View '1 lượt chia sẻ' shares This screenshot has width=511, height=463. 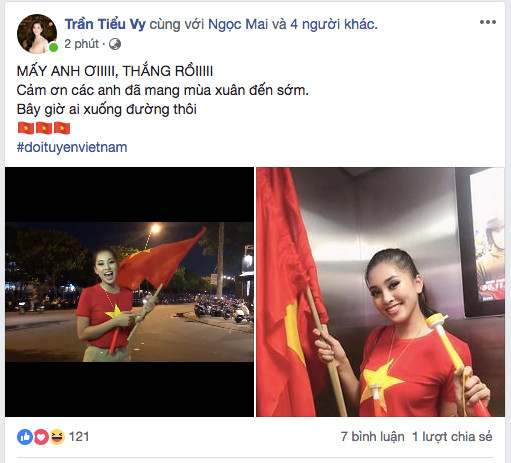pyautogui.click(x=452, y=437)
